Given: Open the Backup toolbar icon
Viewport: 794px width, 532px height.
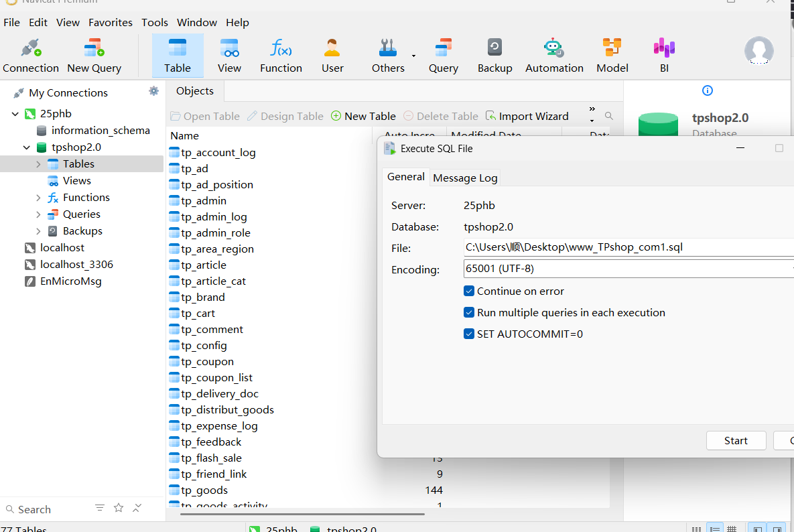Looking at the screenshot, I should point(494,56).
